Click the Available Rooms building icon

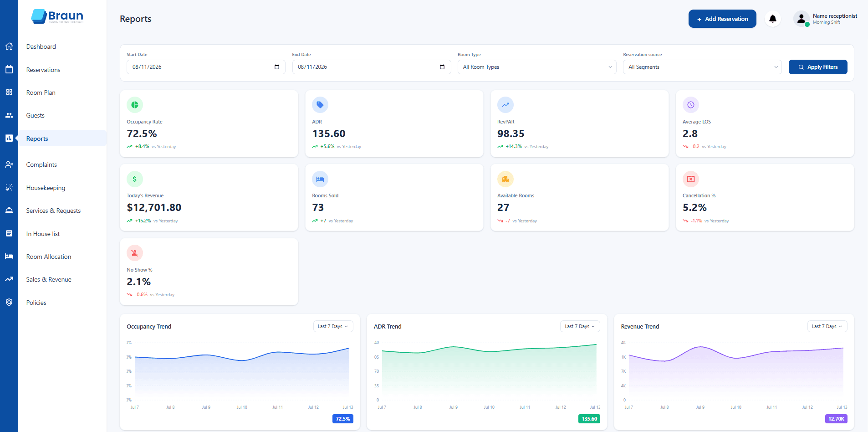[505, 179]
